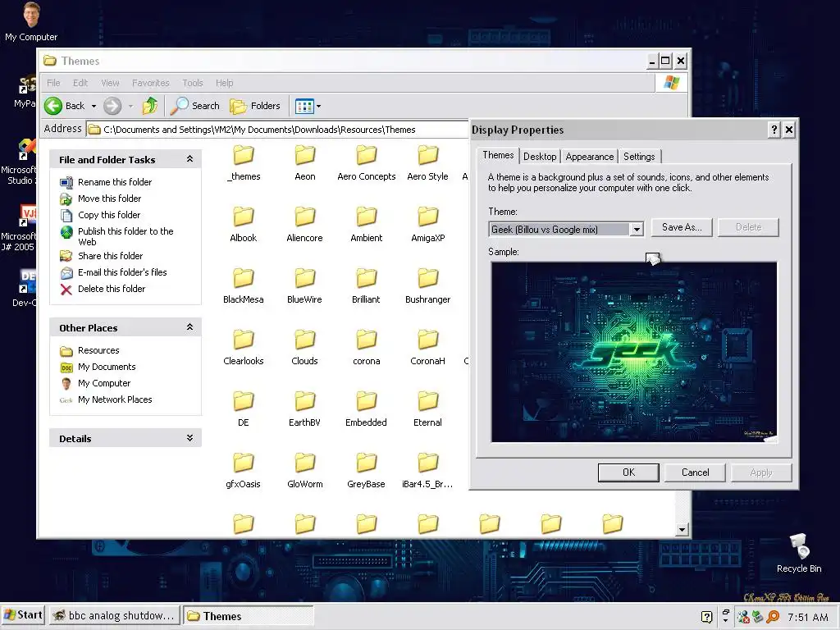
Task: Open the Start menu
Action: click(x=23, y=615)
